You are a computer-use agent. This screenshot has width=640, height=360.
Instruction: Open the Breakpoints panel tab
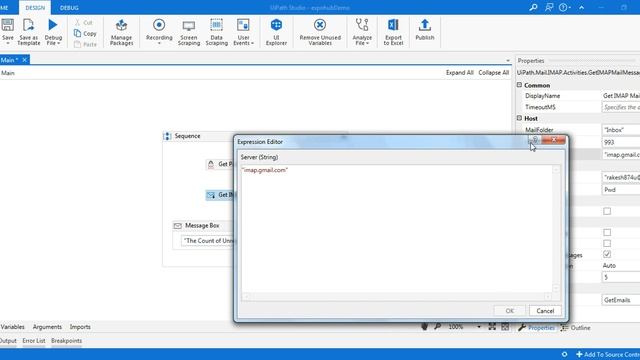[67, 341]
